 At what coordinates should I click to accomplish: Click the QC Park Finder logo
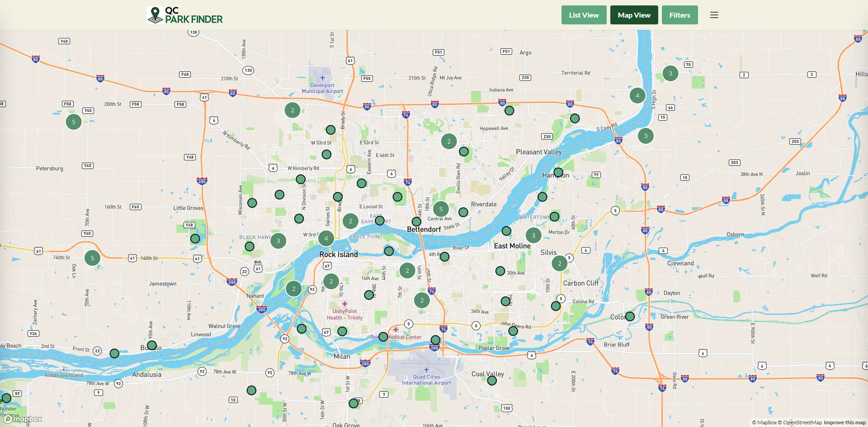click(x=185, y=15)
